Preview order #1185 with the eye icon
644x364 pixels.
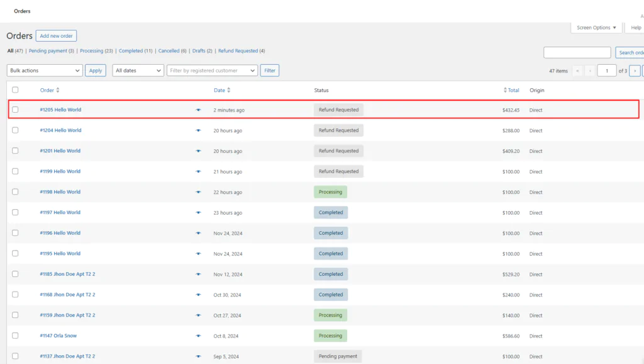(x=198, y=275)
